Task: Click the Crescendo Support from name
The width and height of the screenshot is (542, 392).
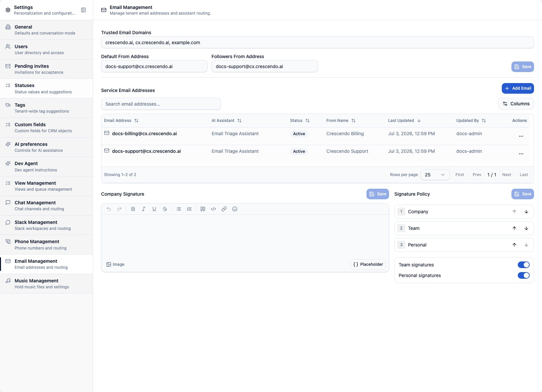Action: pyautogui.click(x=347, y=151)
